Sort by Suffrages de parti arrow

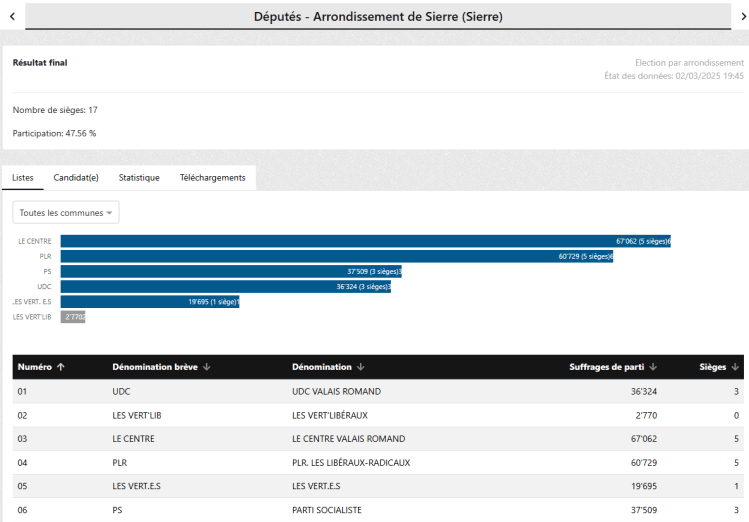click(652, 367)
